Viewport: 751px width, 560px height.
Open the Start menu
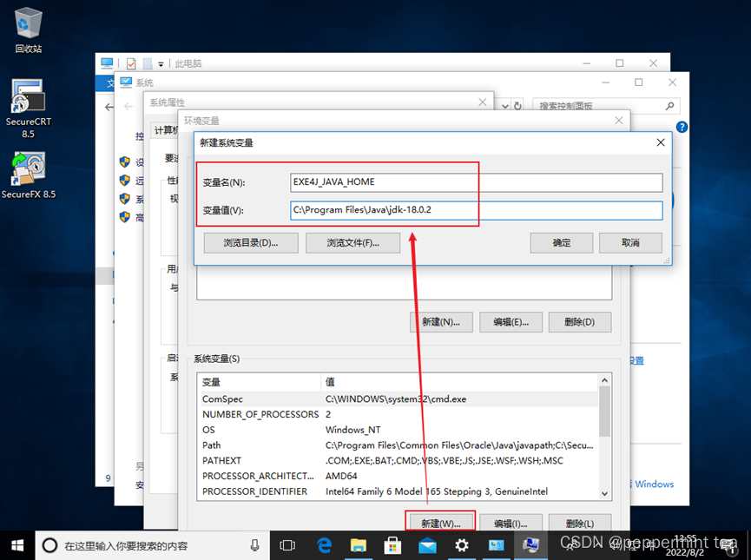tap(16, 545)
